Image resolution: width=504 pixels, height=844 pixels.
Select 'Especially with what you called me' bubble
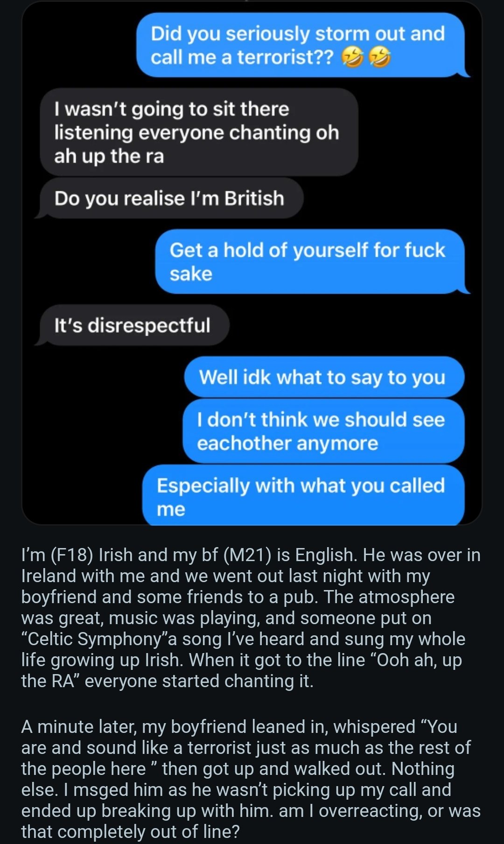303,496
